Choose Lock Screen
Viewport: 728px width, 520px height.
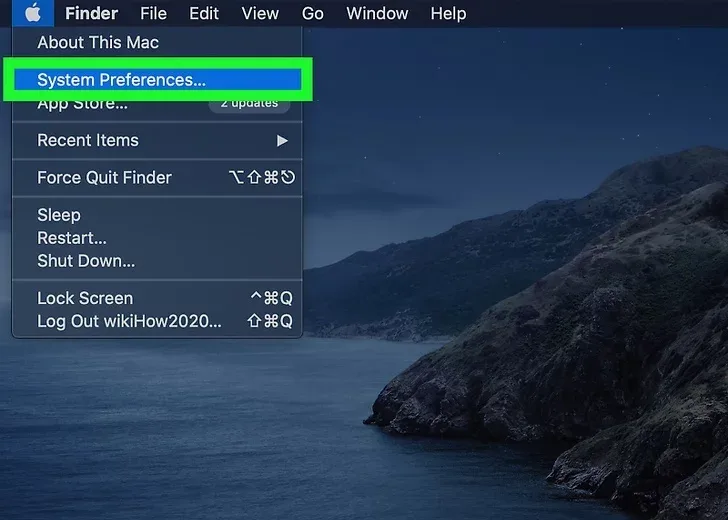(157, 298)
